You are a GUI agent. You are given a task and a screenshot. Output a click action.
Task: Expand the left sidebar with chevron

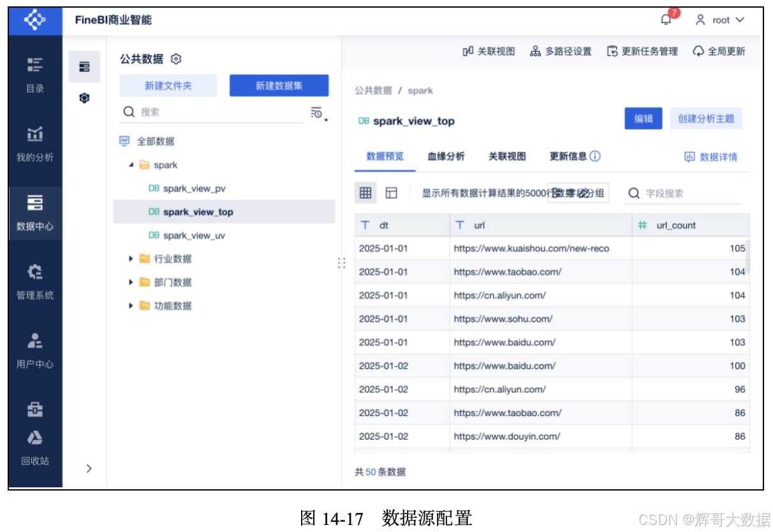click(x=89, y=469)
